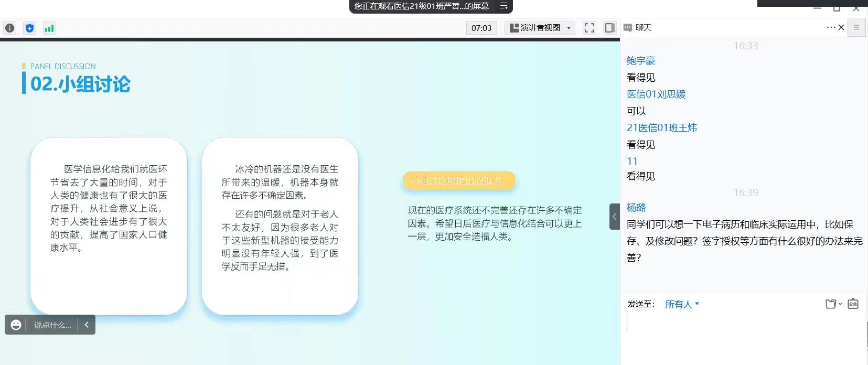Click the chat message input field
Viewport: 868px width, 365px height.
click(744, 330)
